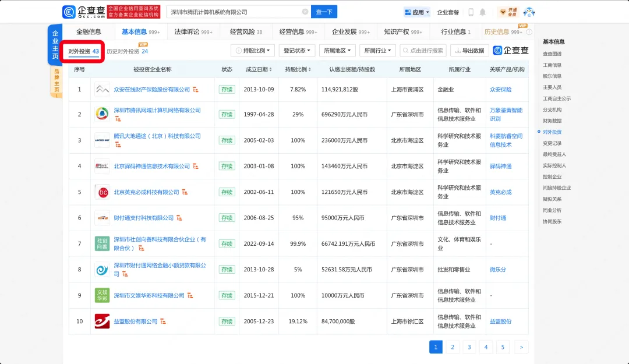Open 北京驿码神通信息技术有限公司 link
The height and width of the screenshot is (364, 629).
pos(151,166)
